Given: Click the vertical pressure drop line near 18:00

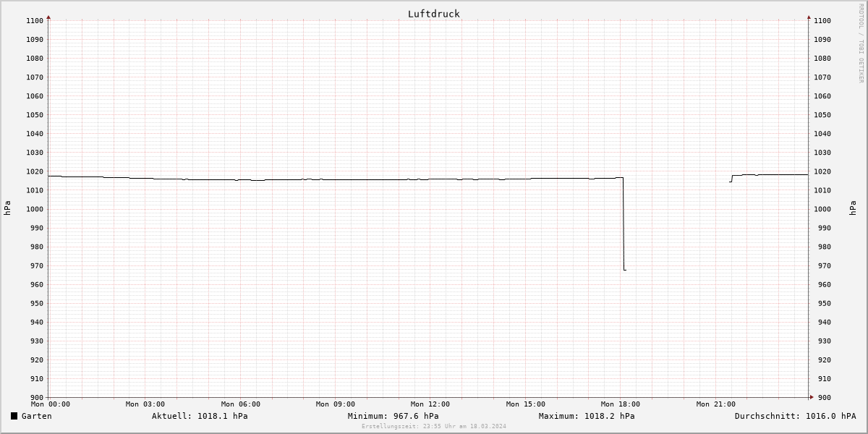Looking at the screenshot, I should tap(624, 224).
